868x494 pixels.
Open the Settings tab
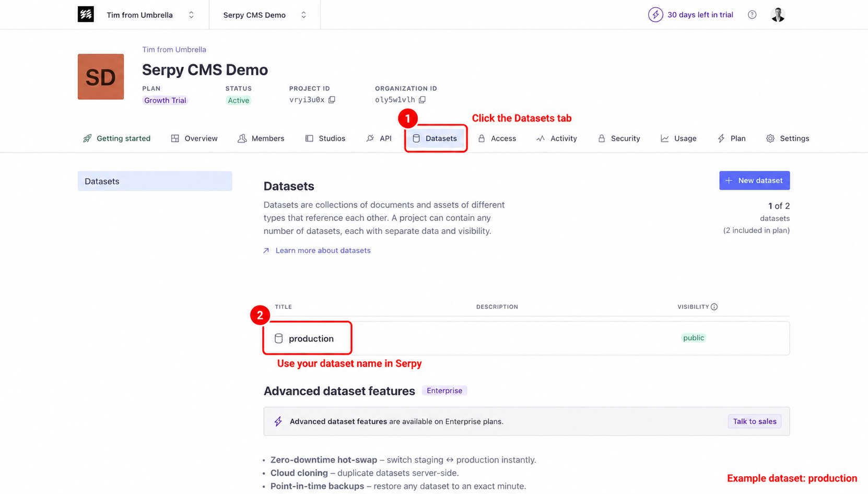pos(788,138)
